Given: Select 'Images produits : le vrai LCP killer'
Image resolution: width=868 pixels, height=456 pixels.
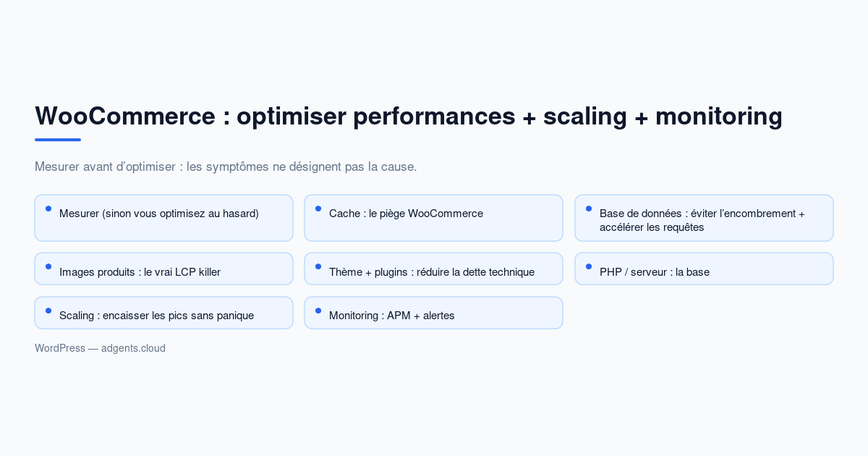Looking at the screenshot, I should (163, 269).
